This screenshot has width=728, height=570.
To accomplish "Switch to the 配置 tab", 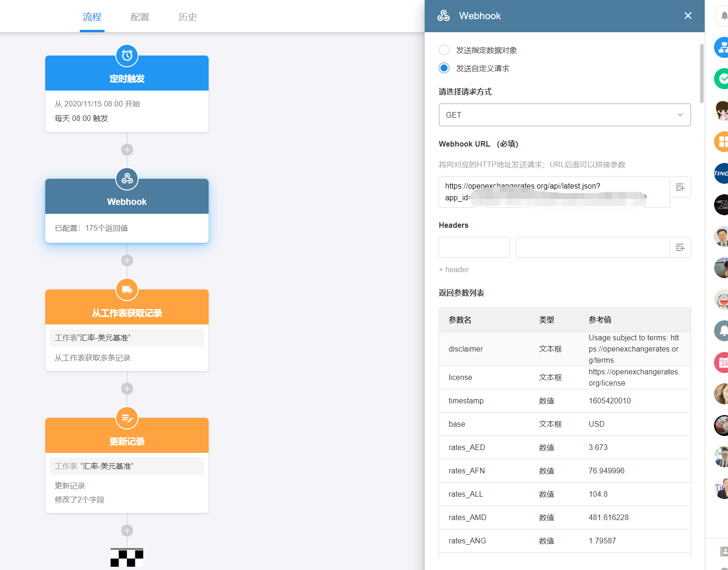I will click(x=140, y=17).
